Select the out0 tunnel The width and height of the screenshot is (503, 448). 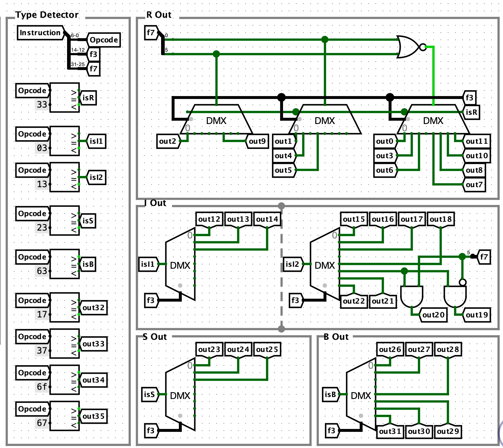pyautogui.click(x=385, y=141)
